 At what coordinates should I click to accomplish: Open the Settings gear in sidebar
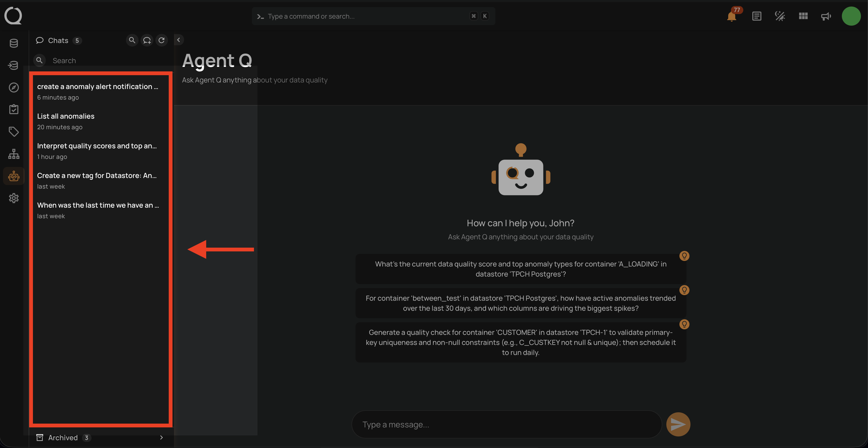[x=14, y=198]
